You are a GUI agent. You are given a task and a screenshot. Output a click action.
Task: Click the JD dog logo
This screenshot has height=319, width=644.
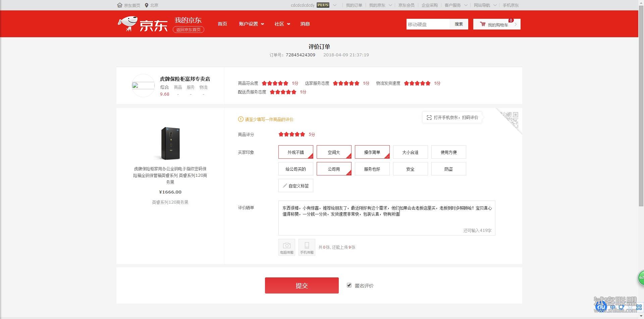(127, 23)
